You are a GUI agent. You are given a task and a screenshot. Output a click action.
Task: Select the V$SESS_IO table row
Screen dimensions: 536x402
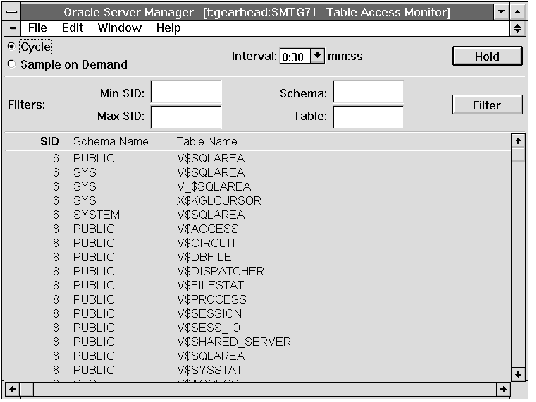click(258, 327)
